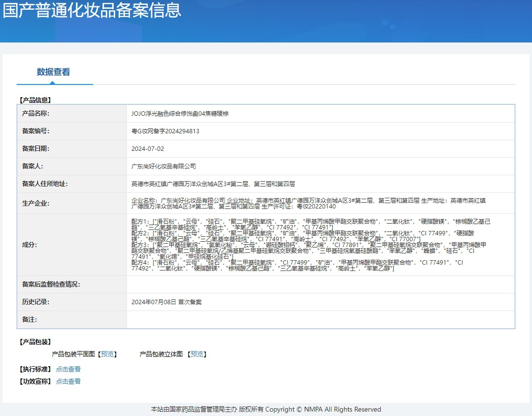Select the 配方1 ingredient list line
Viewport: 532px width, 416px height.
311,224
